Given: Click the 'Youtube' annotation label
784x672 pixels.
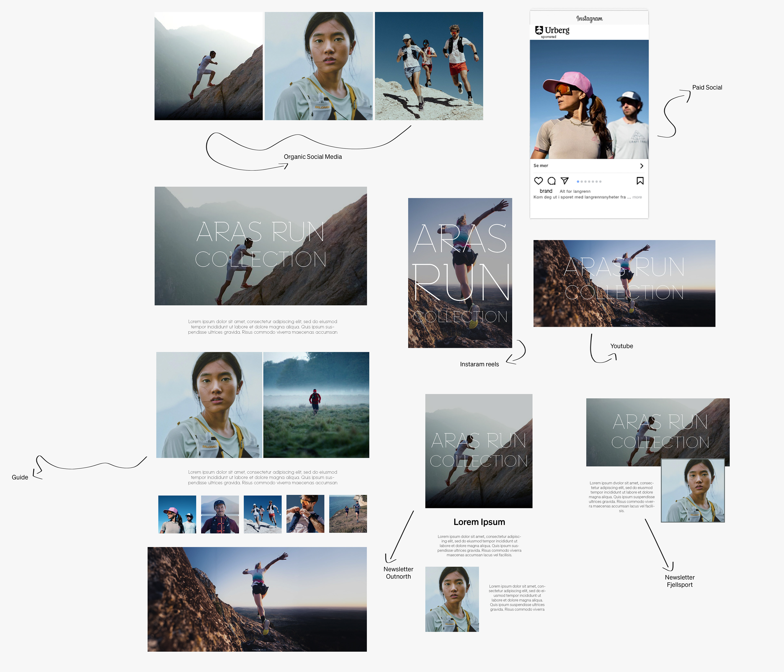Looking at the screenshot, I should pos(621,346).
